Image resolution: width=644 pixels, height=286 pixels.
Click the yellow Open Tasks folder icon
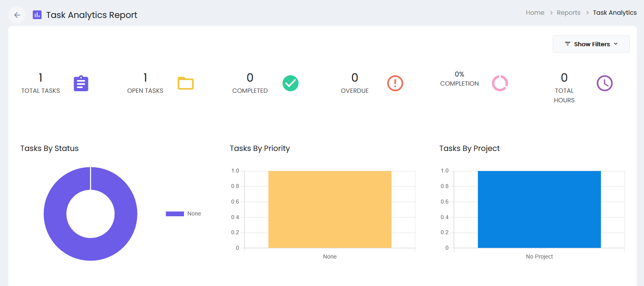(186, 83)
